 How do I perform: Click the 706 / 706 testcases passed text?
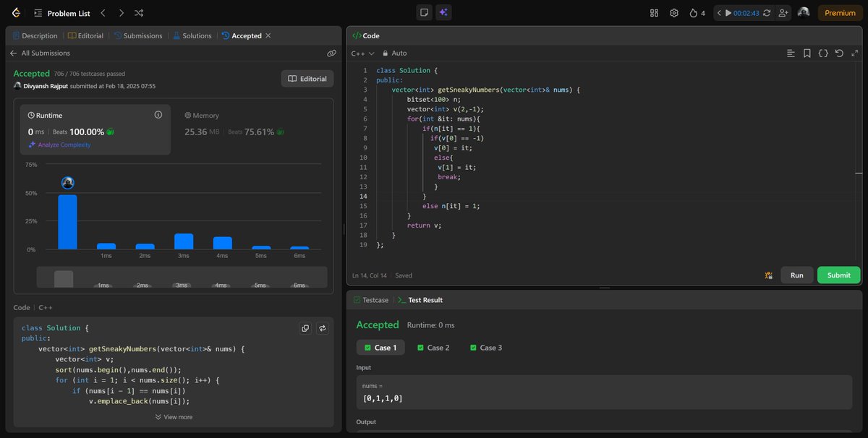(x=90, y=74)
